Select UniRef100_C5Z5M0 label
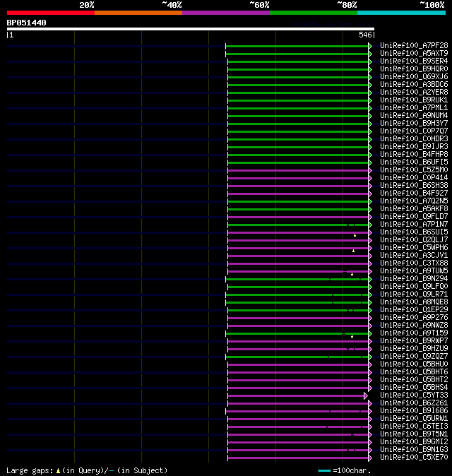 click(x=414, y=169)
